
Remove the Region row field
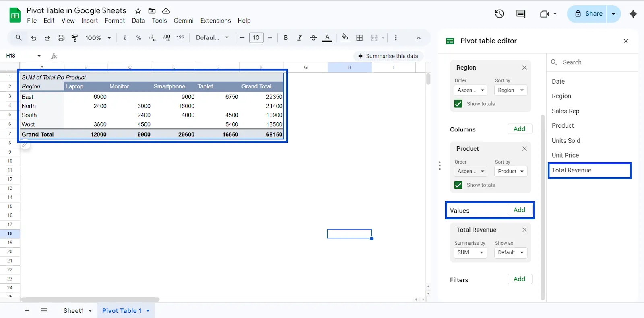click(524, 68)
